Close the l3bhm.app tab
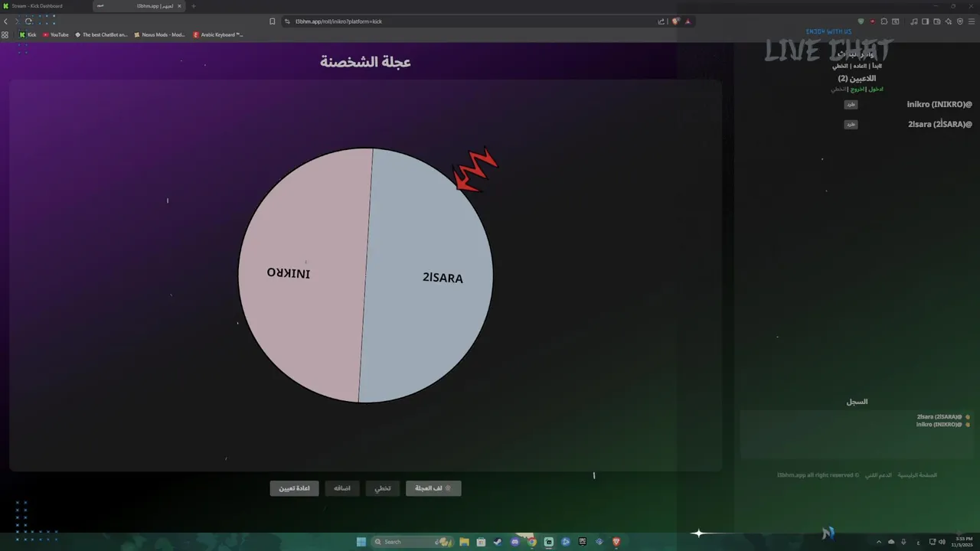The width and height of the screenshot is (980, 551). [x=180, y=6]
